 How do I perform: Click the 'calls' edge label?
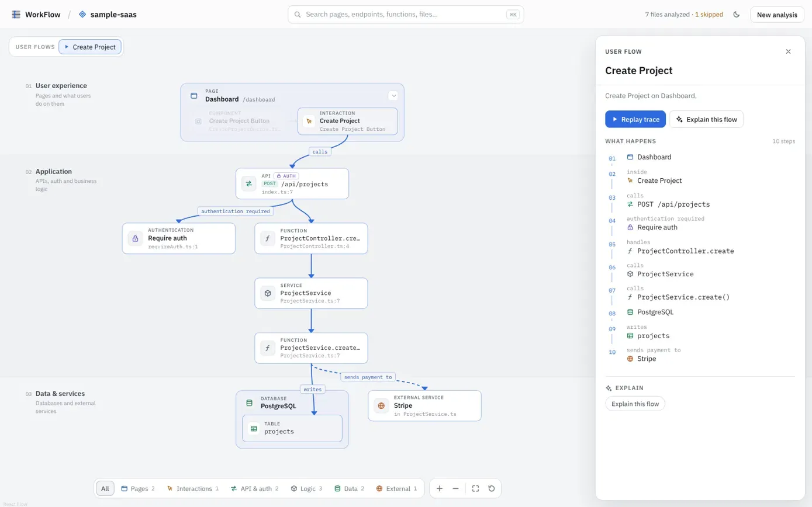320,151
